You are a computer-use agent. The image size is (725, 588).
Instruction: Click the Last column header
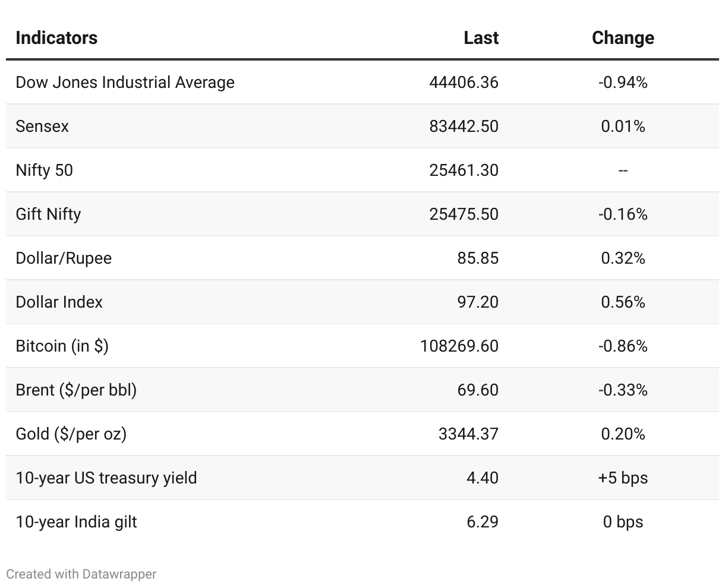click(x=481, y=38)
